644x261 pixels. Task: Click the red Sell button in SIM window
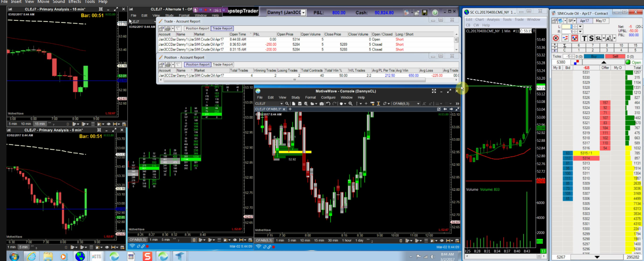[x=615, y=57]
